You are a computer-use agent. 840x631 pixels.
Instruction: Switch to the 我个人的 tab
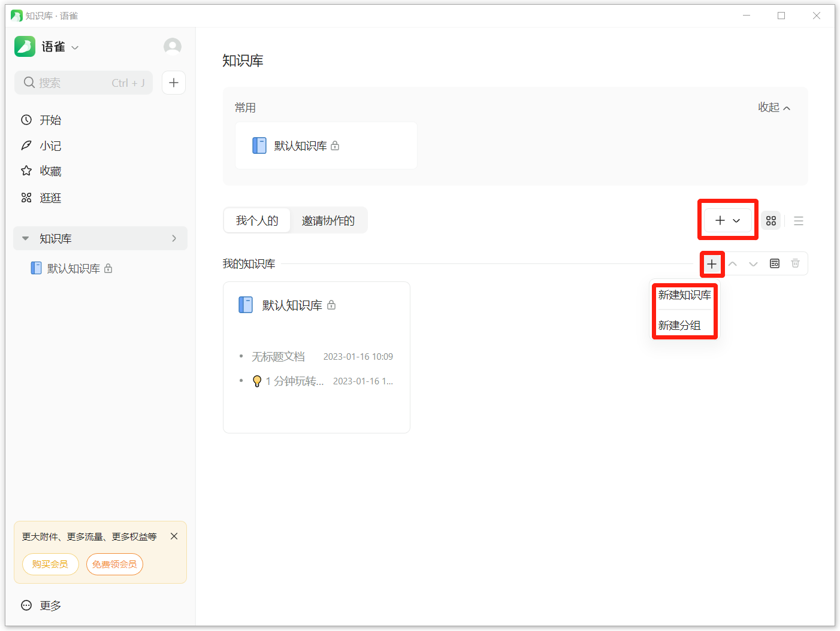(257, 220)
